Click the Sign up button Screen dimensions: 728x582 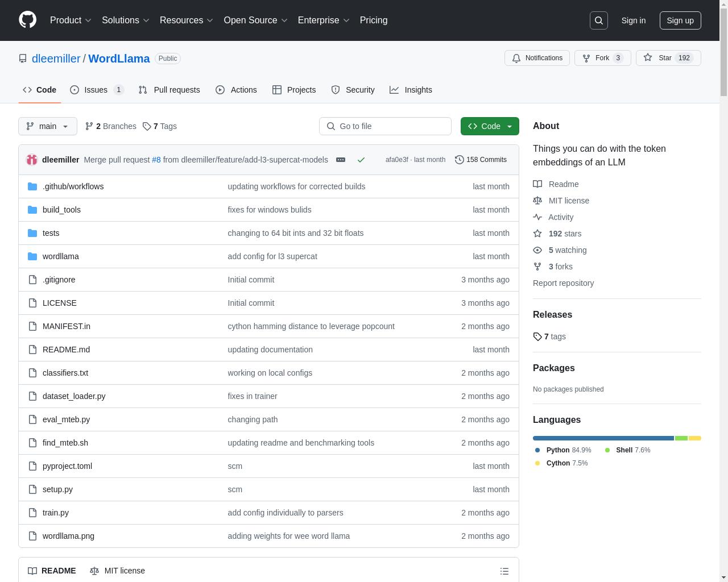click(680, 20)
